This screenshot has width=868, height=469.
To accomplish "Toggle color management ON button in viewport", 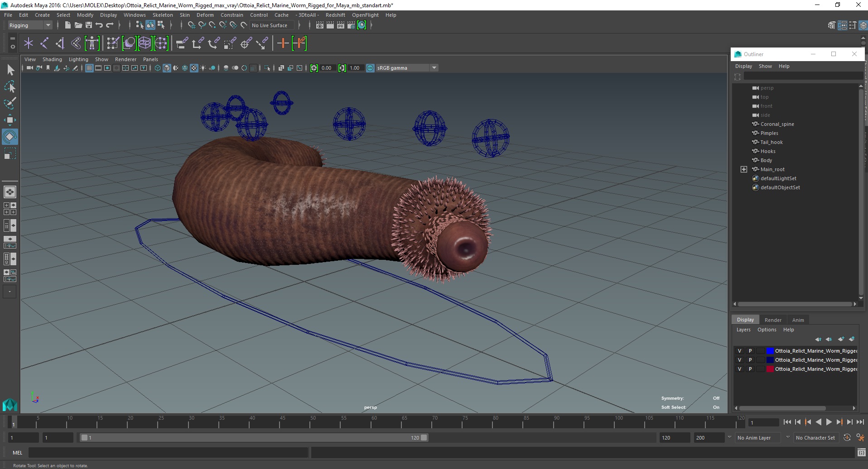I will click(370, 68).
